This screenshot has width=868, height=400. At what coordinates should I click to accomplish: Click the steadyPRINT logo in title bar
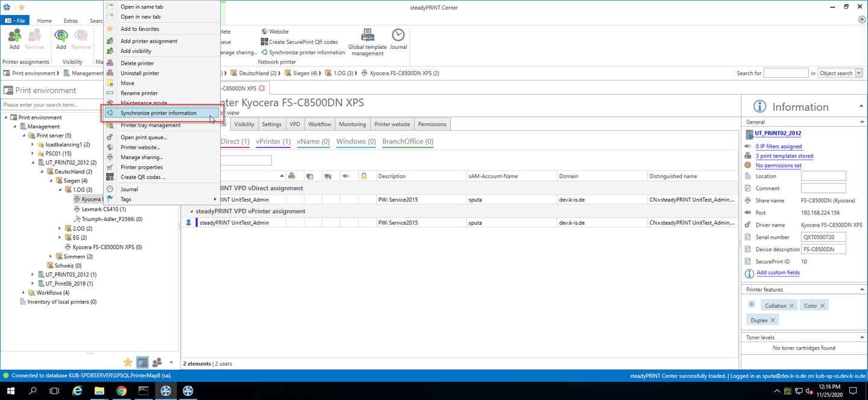tap(6, 7)
